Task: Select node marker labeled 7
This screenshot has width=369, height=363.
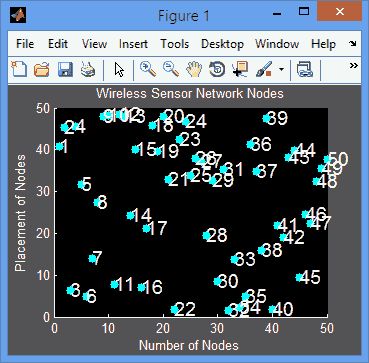Action: [92, 258]
